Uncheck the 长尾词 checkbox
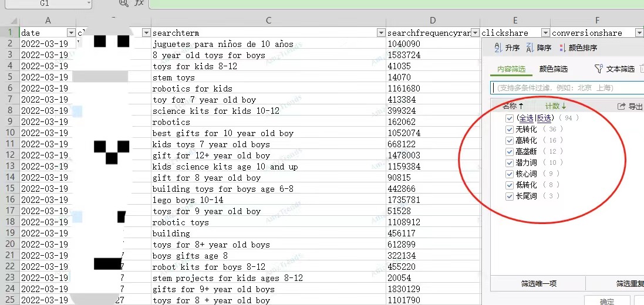Image resolution: width=644 pixels, height=305 pixels. click(509, 196)
